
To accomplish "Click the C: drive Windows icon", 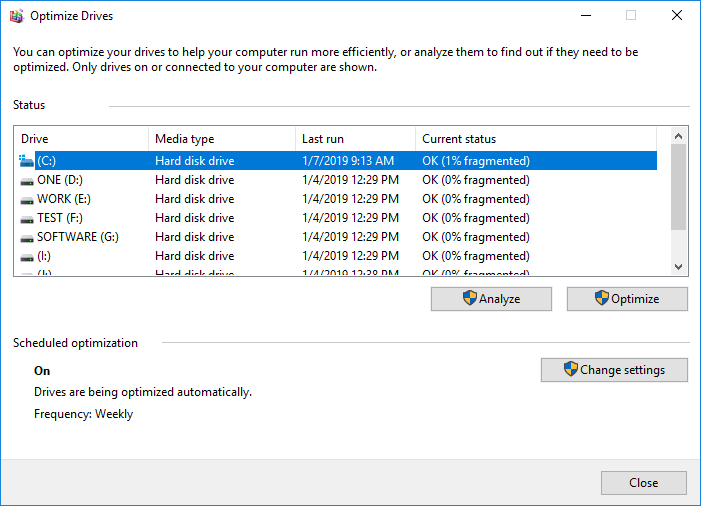I will (x=27, y=161).
